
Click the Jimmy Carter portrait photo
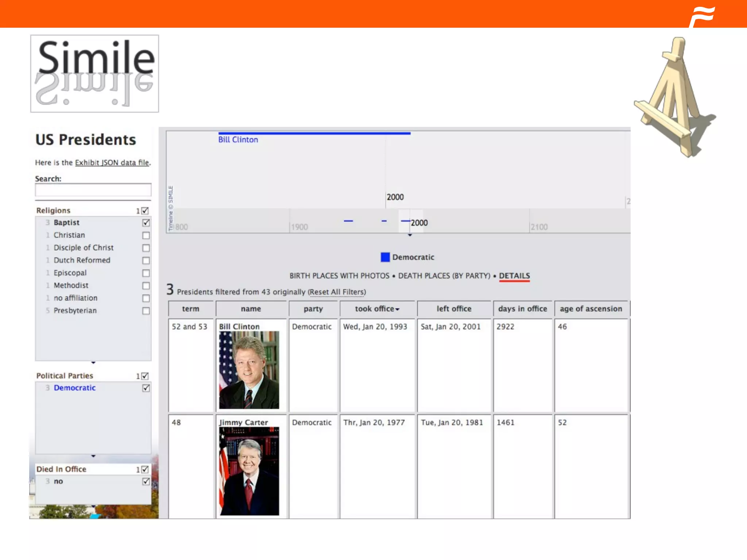(x=249, y=471)
